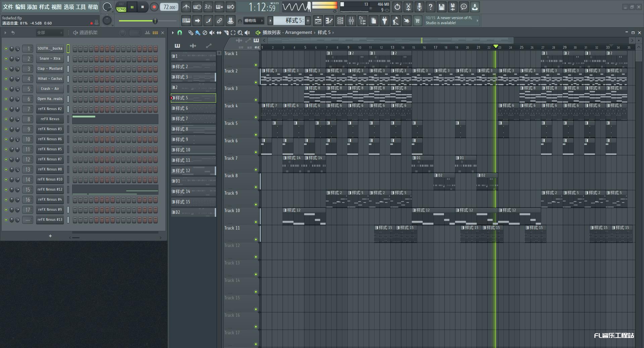Add a channel with the plus button
Viewport: 644px width, 348px height.
click(50, 236)
